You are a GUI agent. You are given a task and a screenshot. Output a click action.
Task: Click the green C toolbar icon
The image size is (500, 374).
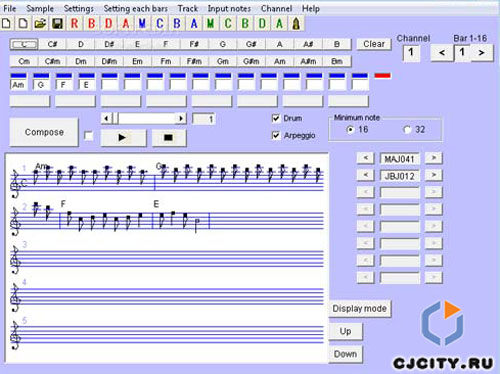coord(228,24)
